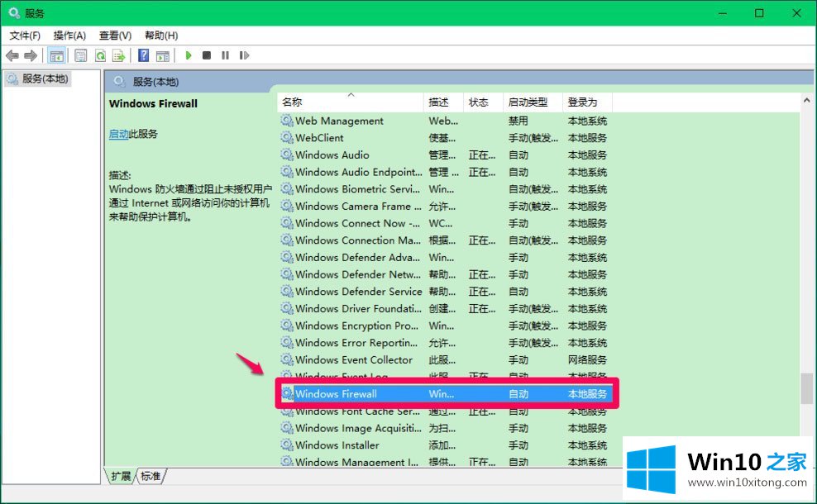Click the Start Service play icon
Screen dimensions: 817x504
188,55
